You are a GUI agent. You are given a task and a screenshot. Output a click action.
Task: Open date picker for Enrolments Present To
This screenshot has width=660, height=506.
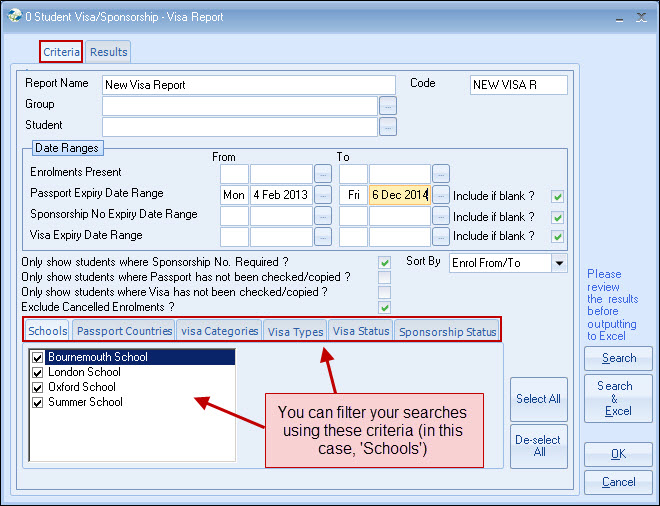pos(441,174)
